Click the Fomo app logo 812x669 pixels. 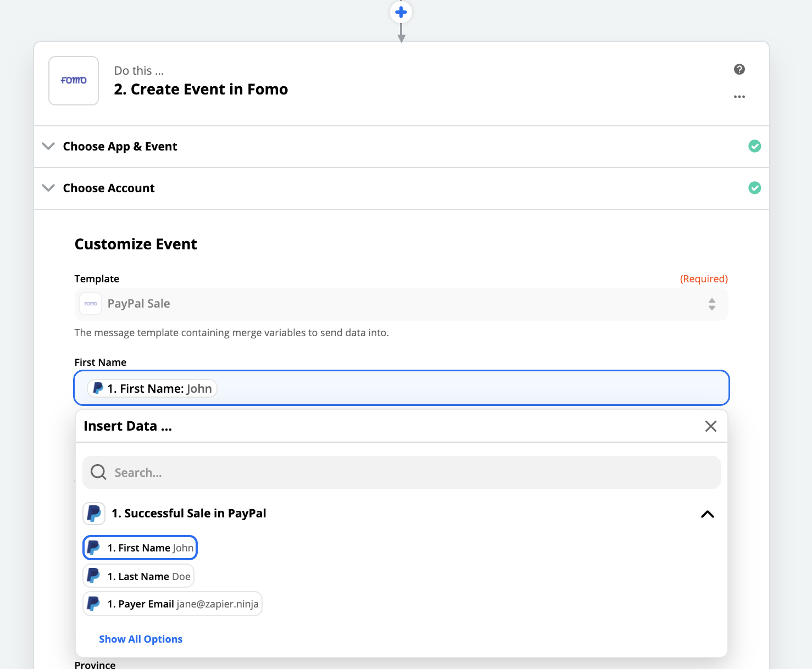click(74, 81)
